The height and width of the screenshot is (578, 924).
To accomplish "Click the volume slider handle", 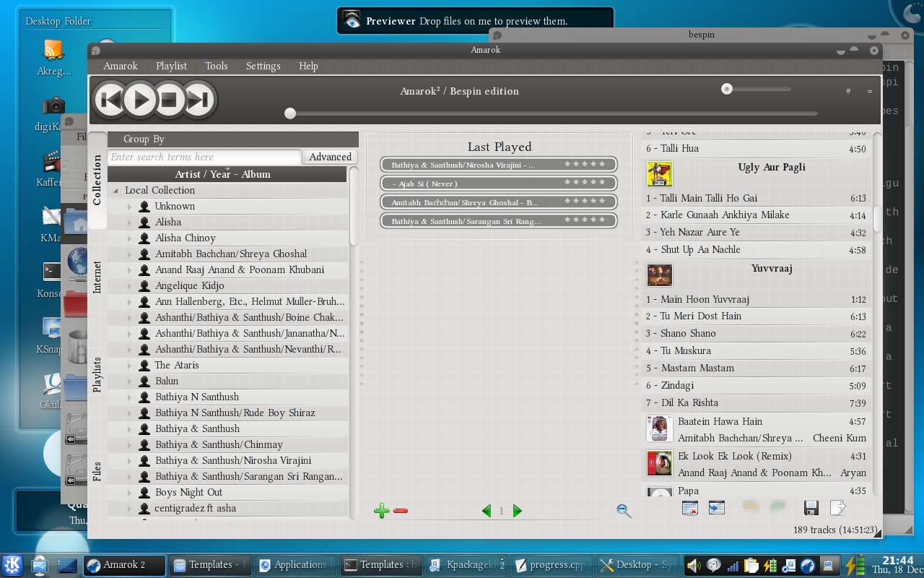I will click(727, 89).
